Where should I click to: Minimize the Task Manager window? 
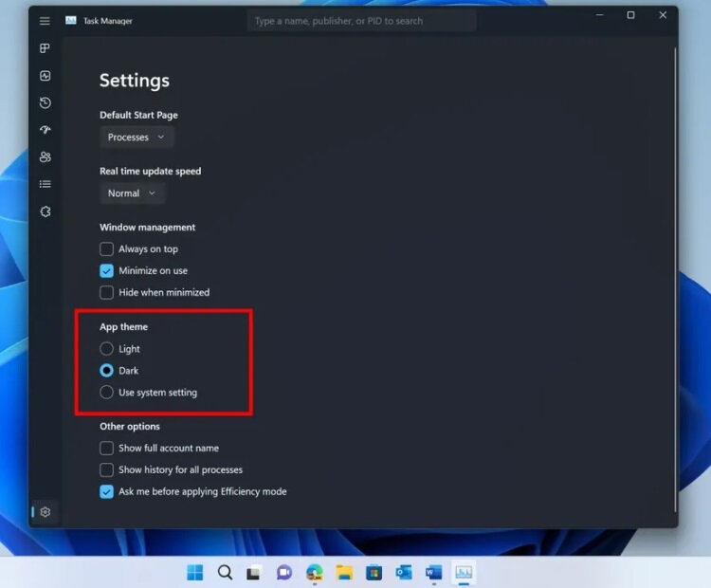599,15
